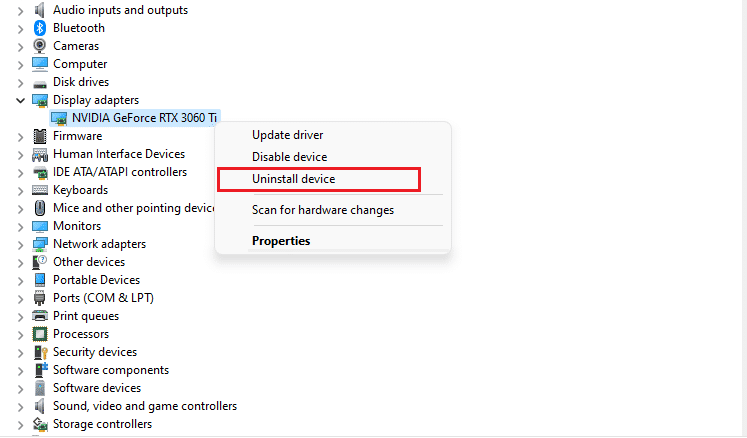Expand the Monitors category
747x438 pixels.
pyautogui.click(x=20, y=226)
